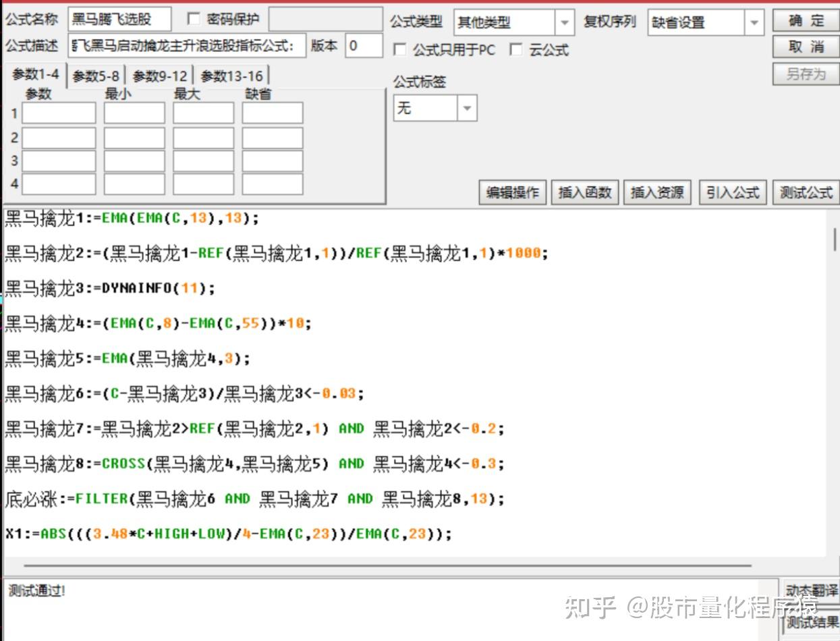Click the 插入资源 insert resource button
This screenshot has width=840, height=641.
[x=657, y=192]
